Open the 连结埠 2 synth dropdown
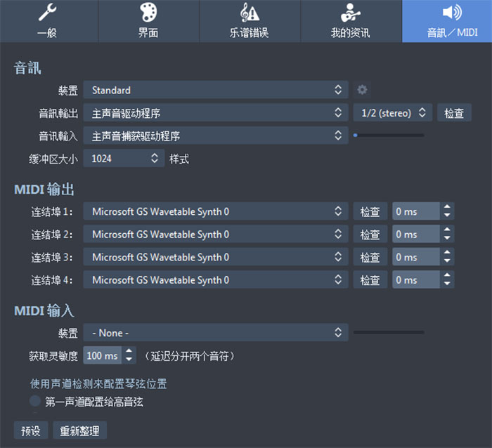 (x=216, y=235)
